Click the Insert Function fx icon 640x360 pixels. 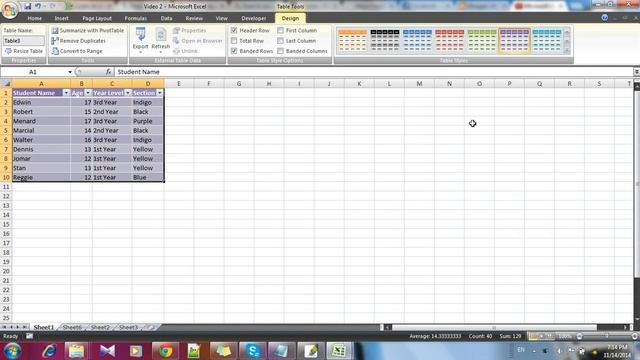108,72
